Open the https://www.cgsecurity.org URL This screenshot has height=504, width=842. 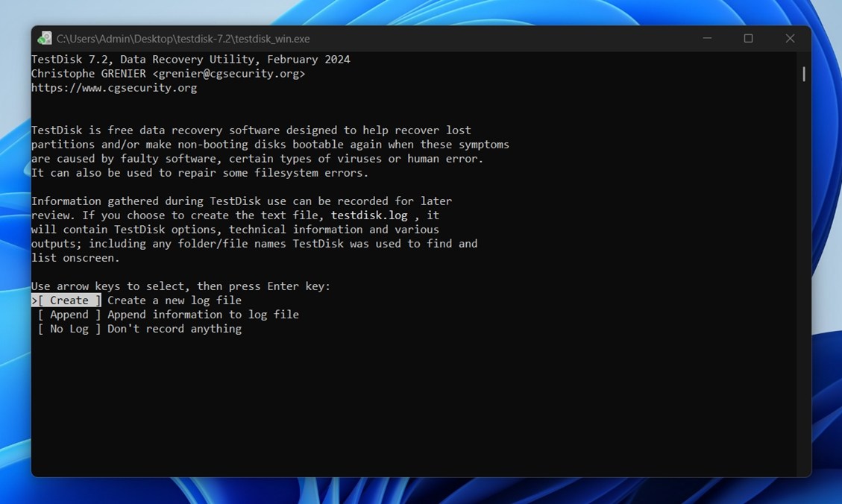click(x=114, y=88)
